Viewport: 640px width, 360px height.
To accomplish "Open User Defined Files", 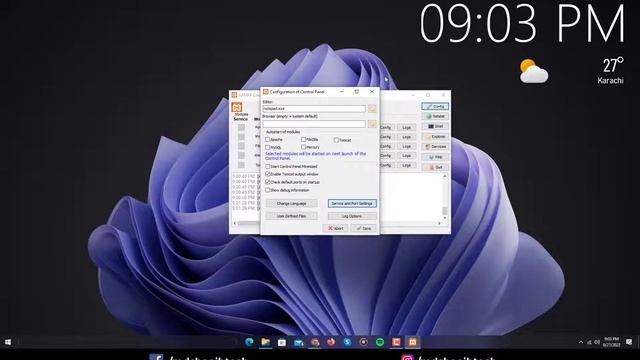I will point(291,216).
